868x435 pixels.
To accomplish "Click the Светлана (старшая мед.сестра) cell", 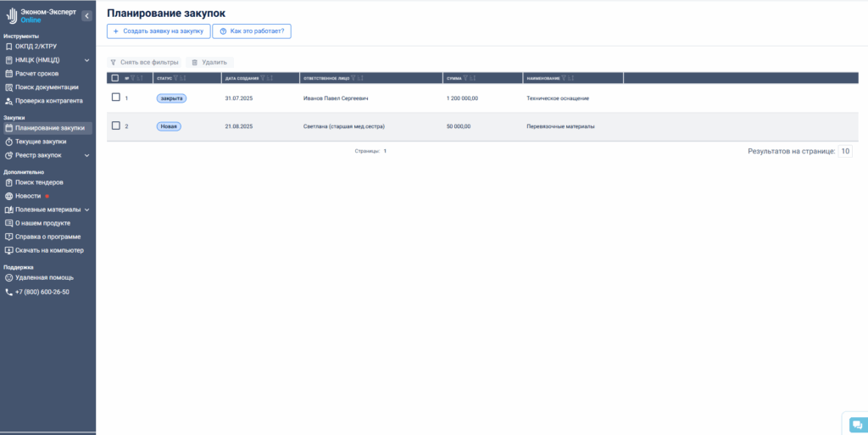I will point(344,126).
